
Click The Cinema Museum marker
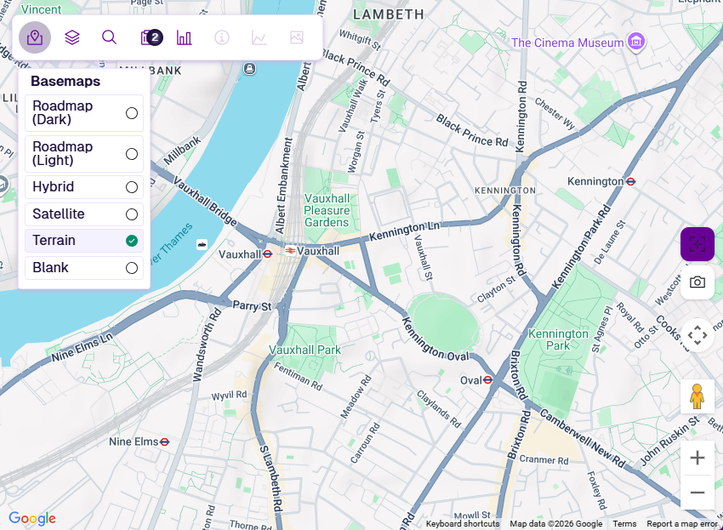(636, 42)
